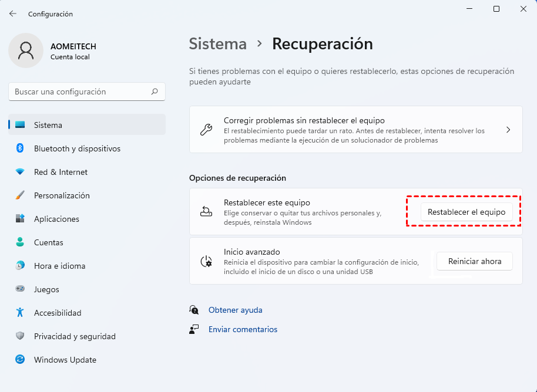Click the Red & Internet wifi icon
The height and width of the screenshot is (392, 537).
[20, 172]
